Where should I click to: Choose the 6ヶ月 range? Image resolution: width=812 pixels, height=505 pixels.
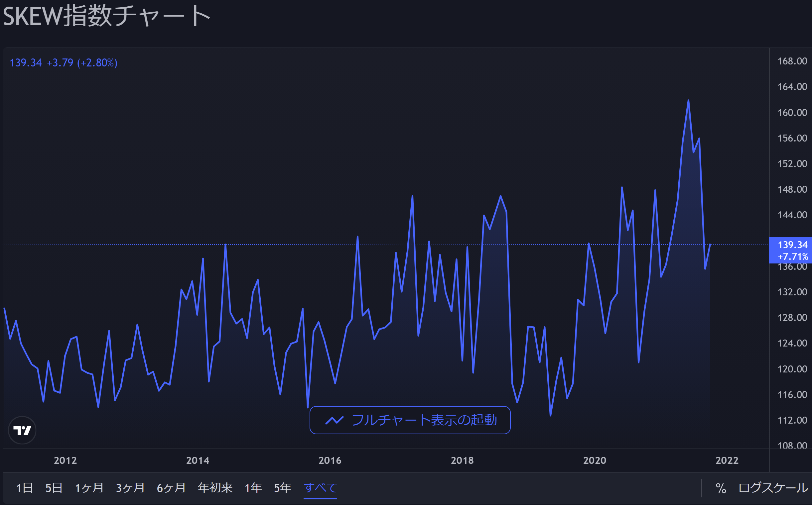tap(171, 488)
